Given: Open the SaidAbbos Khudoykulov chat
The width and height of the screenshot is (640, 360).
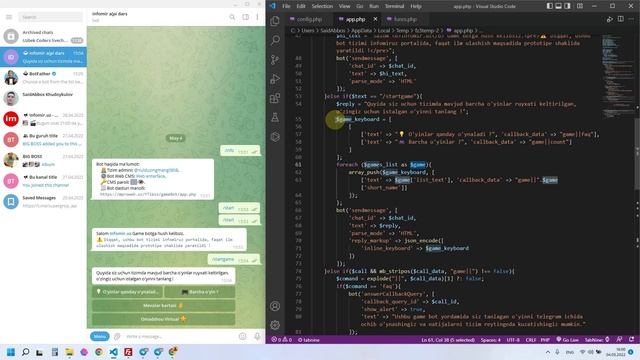Looking at the screenshot, I should point(43,98).
